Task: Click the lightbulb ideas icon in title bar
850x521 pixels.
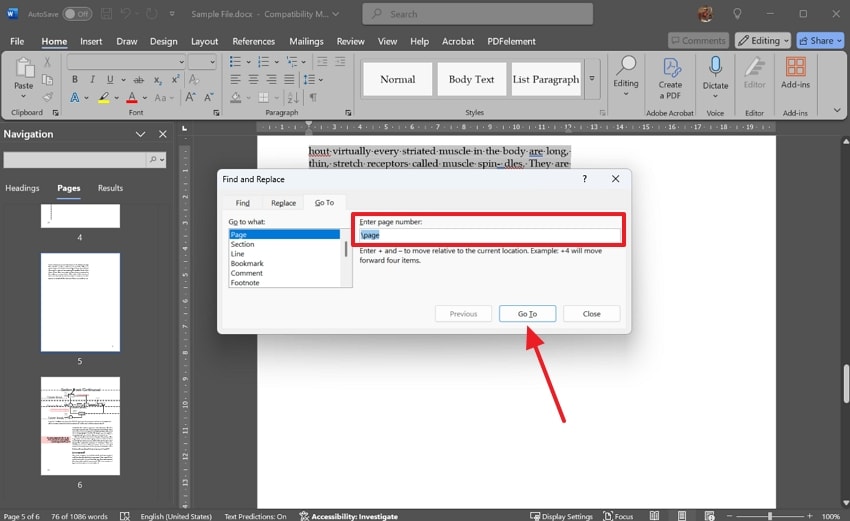Action: coord(737,14)
